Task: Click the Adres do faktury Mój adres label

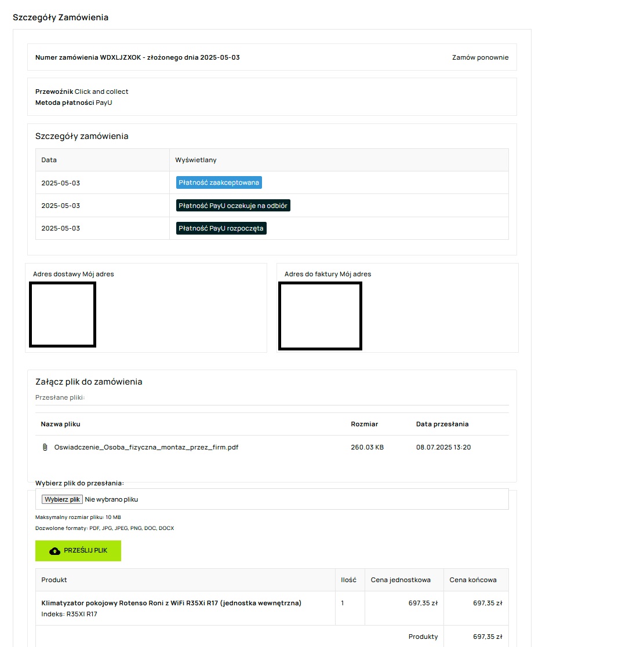Action: tap(328, 274)
